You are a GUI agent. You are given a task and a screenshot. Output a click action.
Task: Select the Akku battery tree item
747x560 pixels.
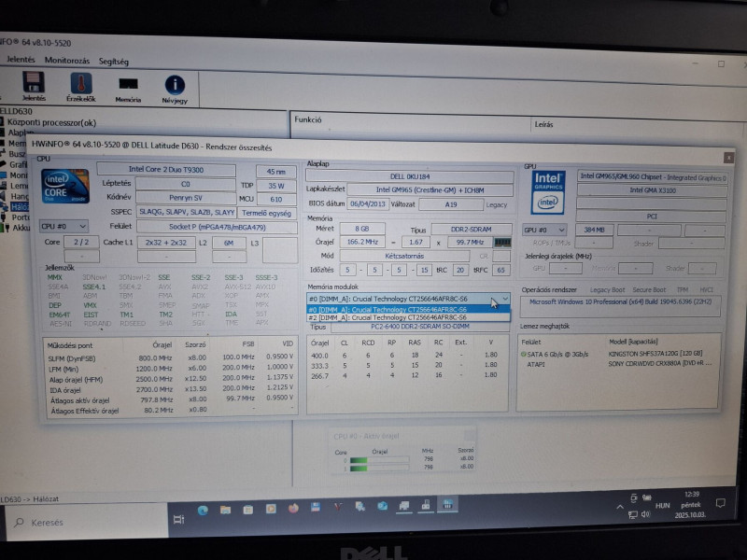(x=21, y=228)
